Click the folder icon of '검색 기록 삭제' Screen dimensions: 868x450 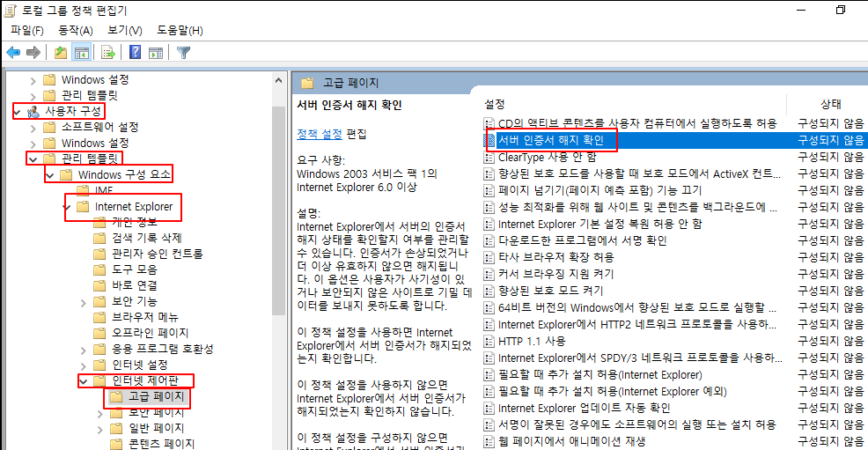99,238
